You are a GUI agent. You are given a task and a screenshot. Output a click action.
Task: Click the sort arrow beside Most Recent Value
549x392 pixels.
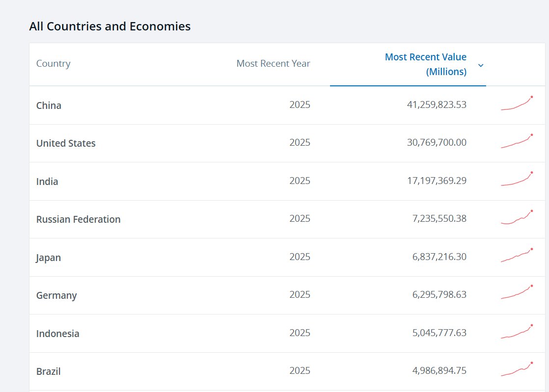tap(481, 65)
